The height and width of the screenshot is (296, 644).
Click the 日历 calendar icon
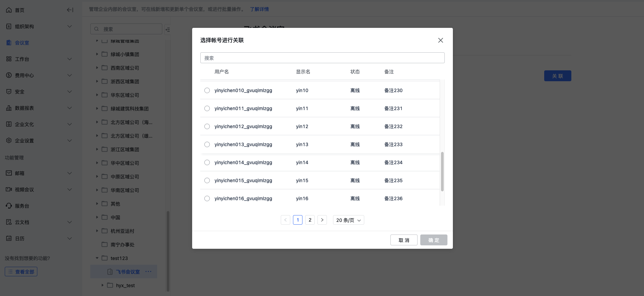pos(9,239)
